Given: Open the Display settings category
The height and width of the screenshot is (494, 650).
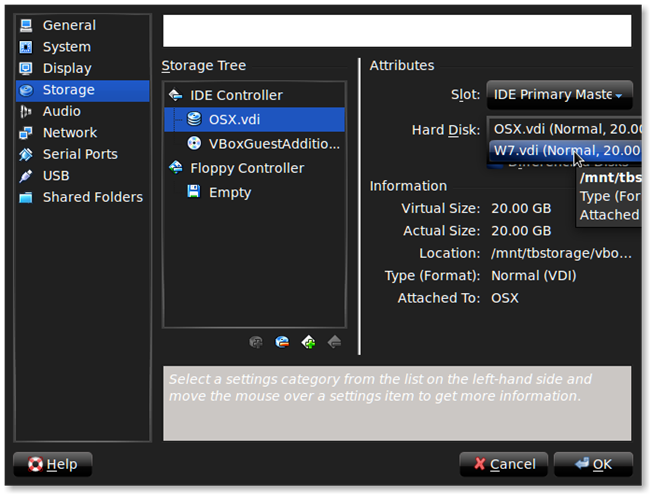Looking at the screenshot, I should [x=82, y=68].
